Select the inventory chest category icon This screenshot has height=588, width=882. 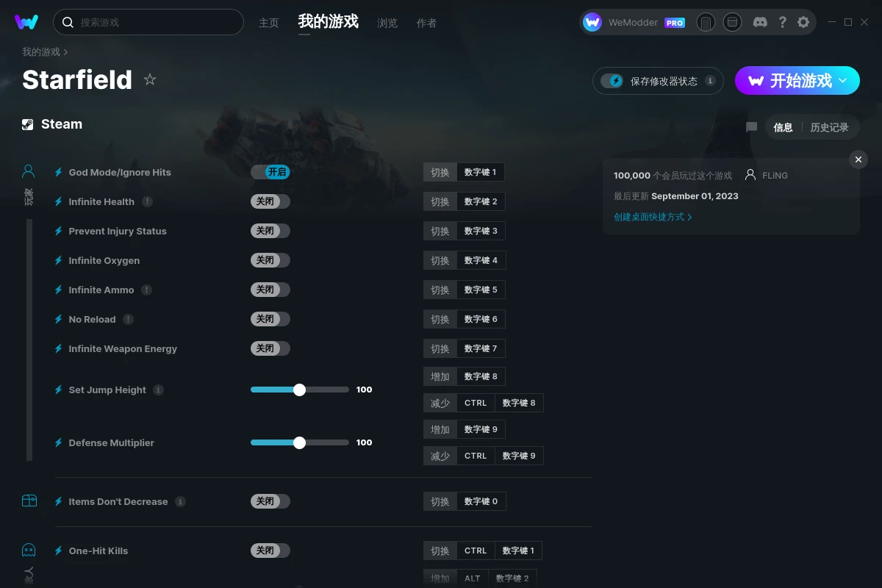[x=29, y=501]
